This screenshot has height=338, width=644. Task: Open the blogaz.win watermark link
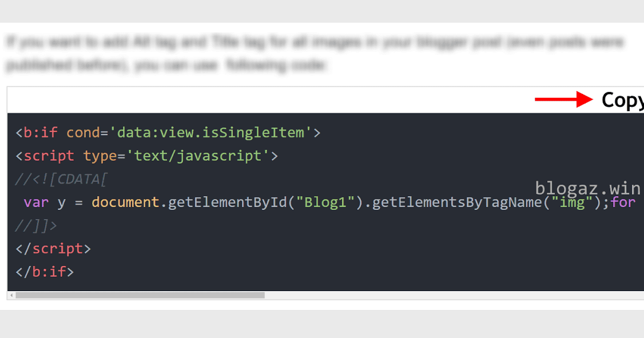pyautogui.click(x=587, y=188)
